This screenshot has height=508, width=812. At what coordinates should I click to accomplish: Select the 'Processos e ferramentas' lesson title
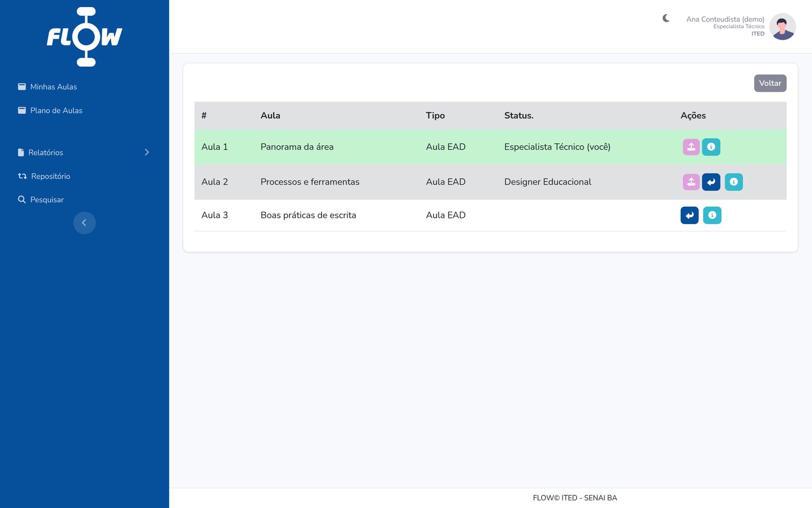pos(310,182)
